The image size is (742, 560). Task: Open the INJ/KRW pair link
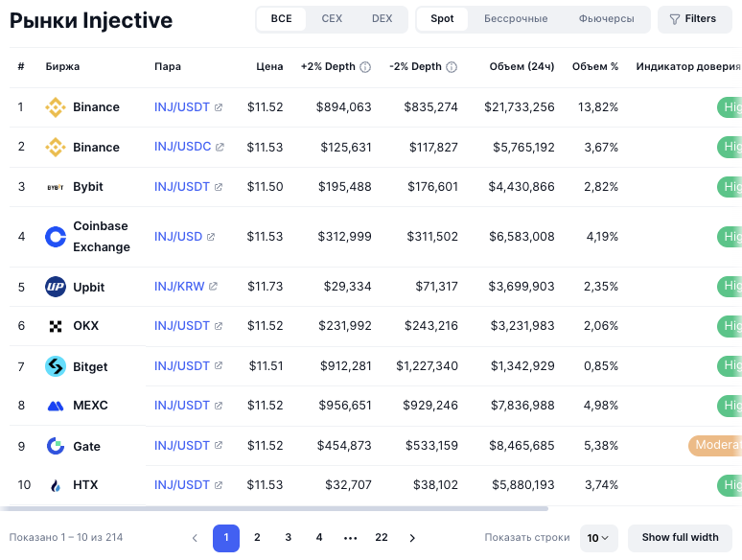[179, 287]
